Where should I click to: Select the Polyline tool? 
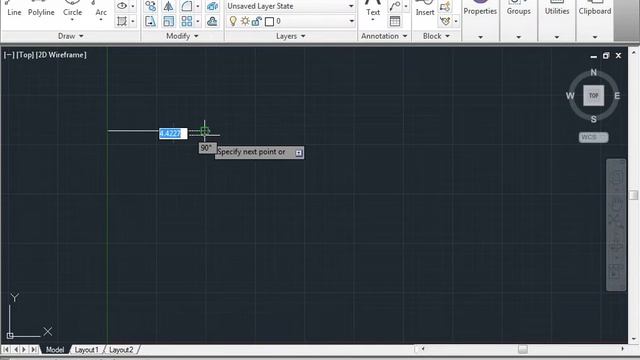[x=41, y=9]
